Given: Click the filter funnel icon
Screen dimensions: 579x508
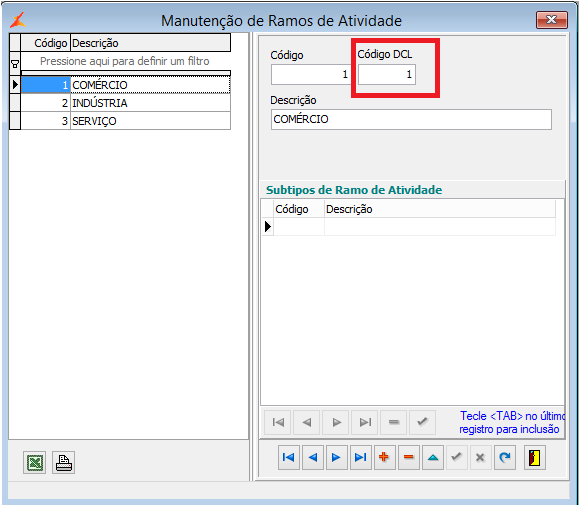Looking at the screenshot, I should click(15, 64).
